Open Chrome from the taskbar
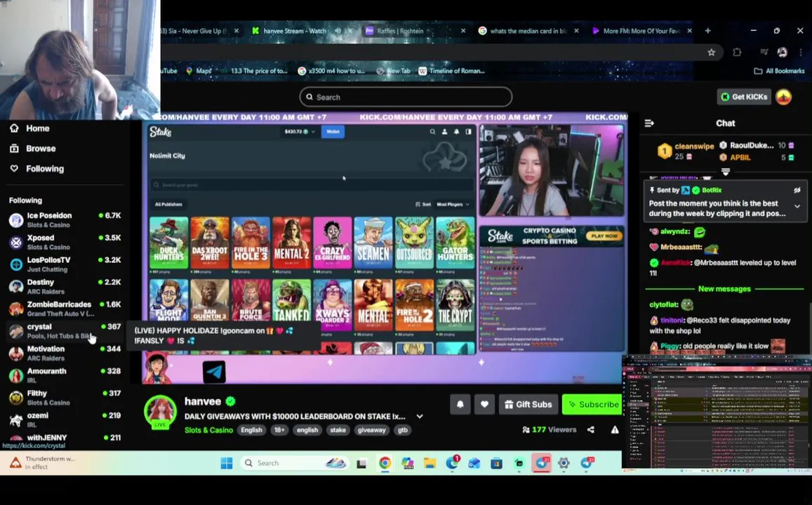This screenshot has width=812, height=505. coord(385,463)
